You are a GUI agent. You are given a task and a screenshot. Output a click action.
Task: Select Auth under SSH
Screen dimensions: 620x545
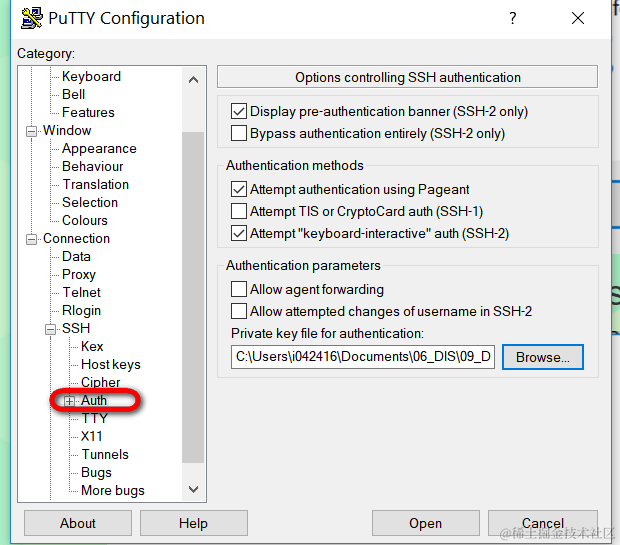tap(94, 401)
